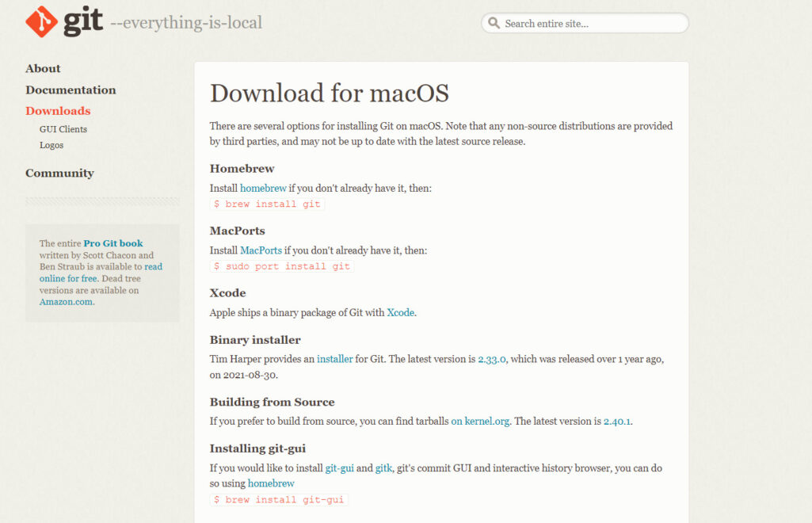812x523 pixels.
Task: Open Tim Harper's installer link
Action: [334, 359]
